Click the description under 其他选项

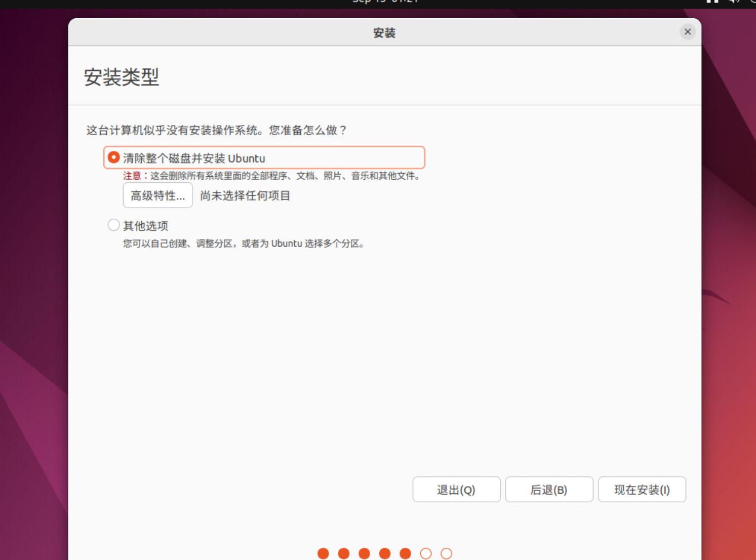tap(244, 244)
